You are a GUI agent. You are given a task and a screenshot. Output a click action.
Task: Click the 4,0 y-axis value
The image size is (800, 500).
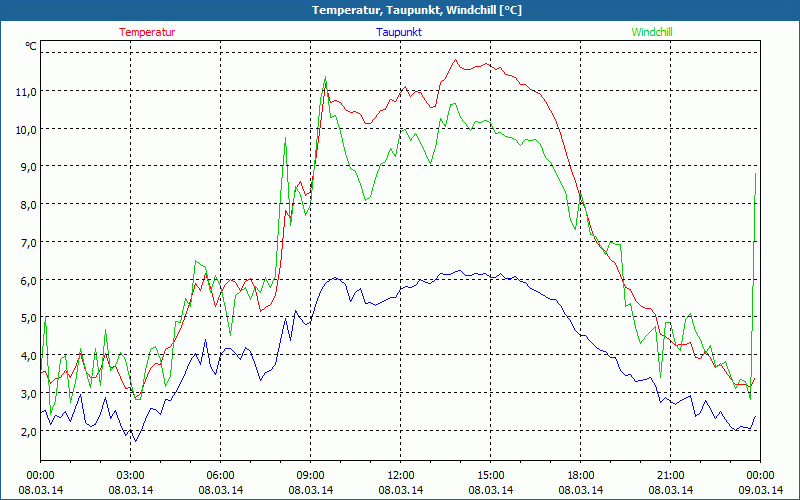(29, 356)
